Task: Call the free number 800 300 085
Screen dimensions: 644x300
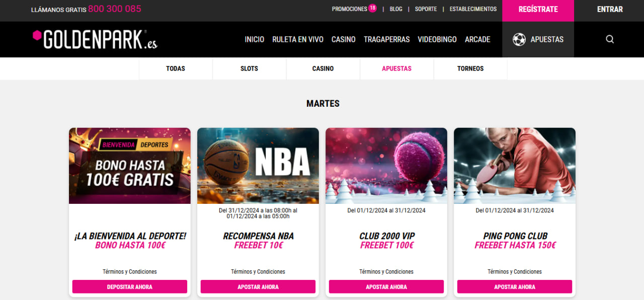Action: click(x=115, y=9)
